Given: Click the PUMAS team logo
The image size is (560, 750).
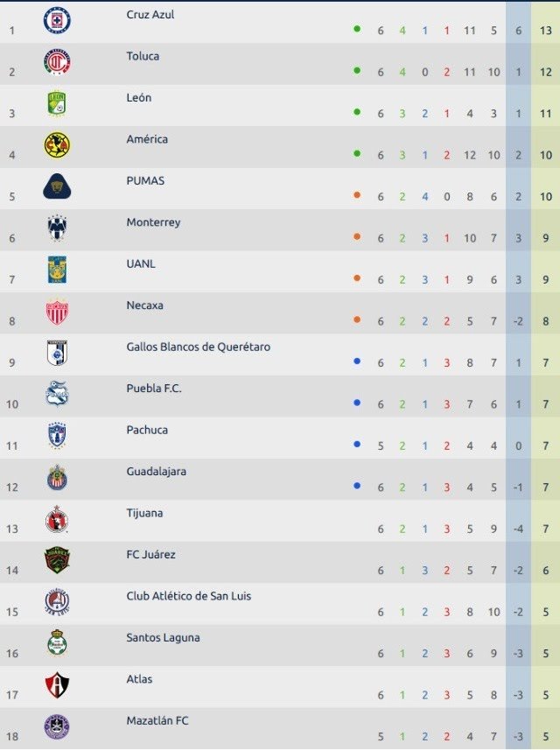Looking at the screenshot, I should point(57,186).
